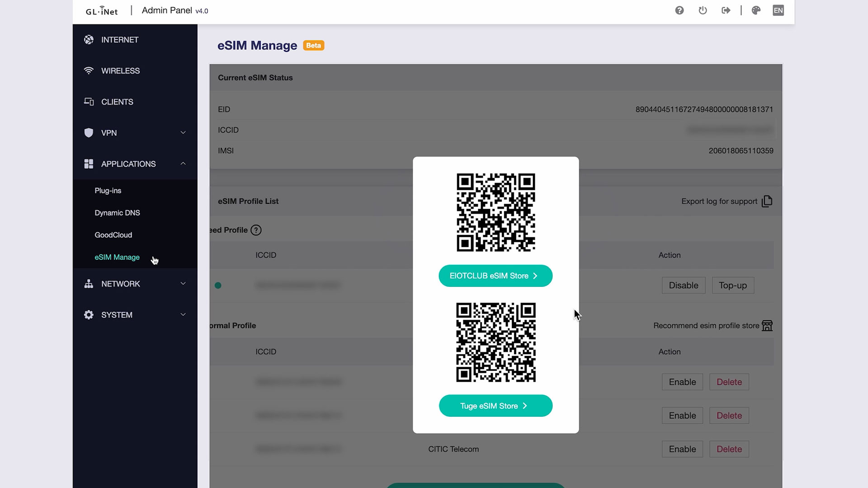Expand the Network menu chevron

click(x=183, y=284)
